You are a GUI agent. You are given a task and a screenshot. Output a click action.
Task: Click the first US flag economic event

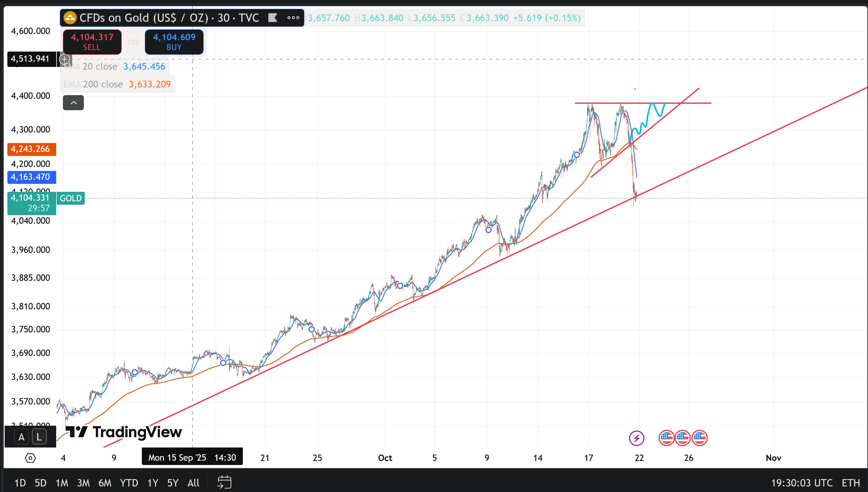click(x=666, y=438)
